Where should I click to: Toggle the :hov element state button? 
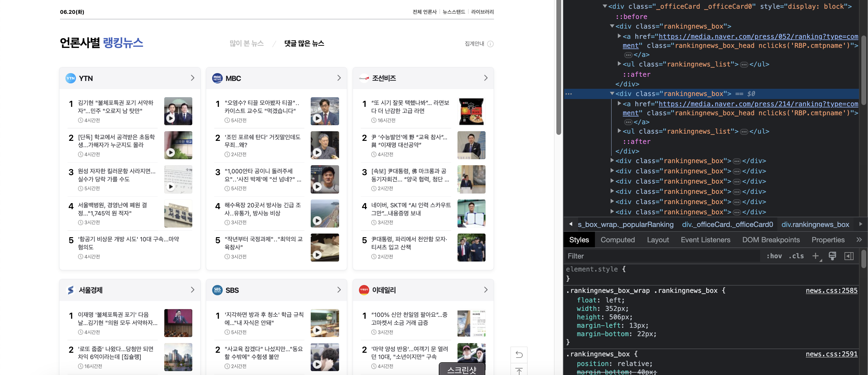coord(774,256)
